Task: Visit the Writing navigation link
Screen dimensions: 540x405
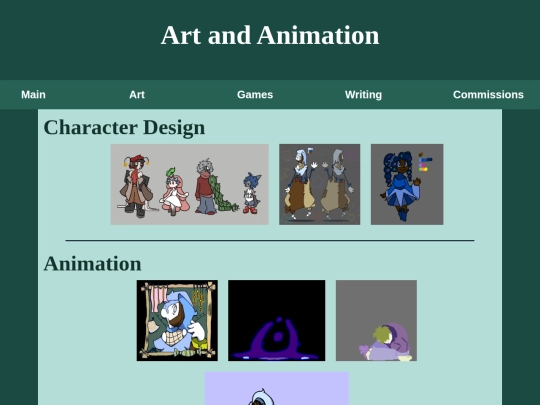Action: pos(363,95)
